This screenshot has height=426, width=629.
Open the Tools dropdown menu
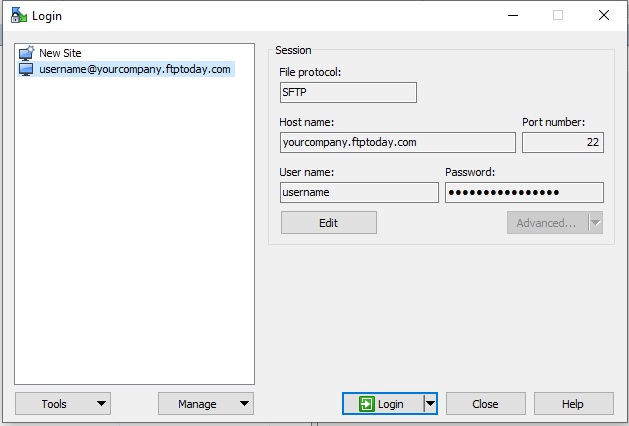pyautogui.click(x=63, y=404)
